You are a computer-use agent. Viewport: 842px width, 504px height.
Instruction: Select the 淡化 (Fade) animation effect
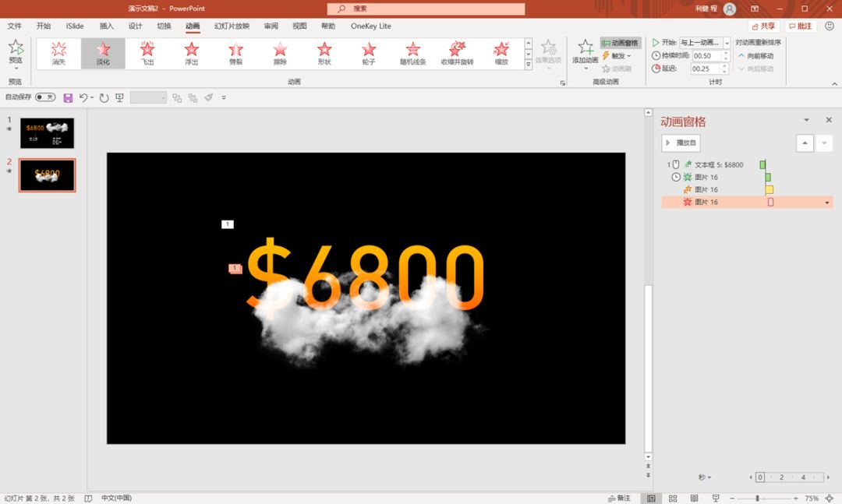click(103, 54)
